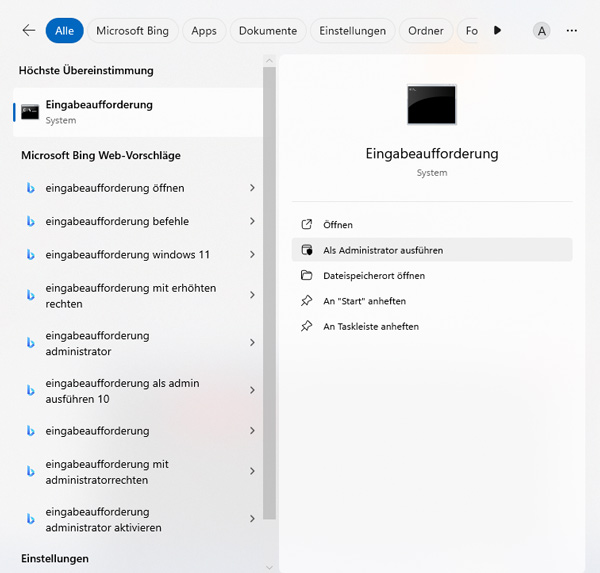Go back with the left arrow icon
This screenshot has height=573, width=600.
click(x=29, y=30)
